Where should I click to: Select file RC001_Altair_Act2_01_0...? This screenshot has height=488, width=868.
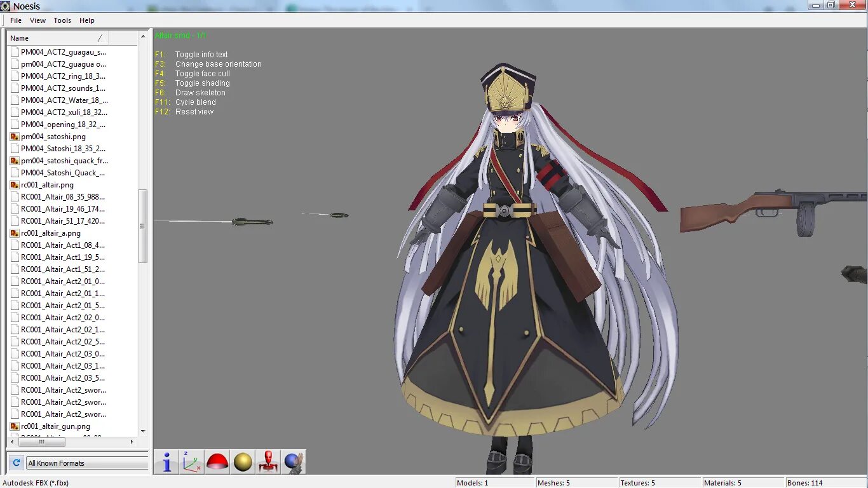63,281
